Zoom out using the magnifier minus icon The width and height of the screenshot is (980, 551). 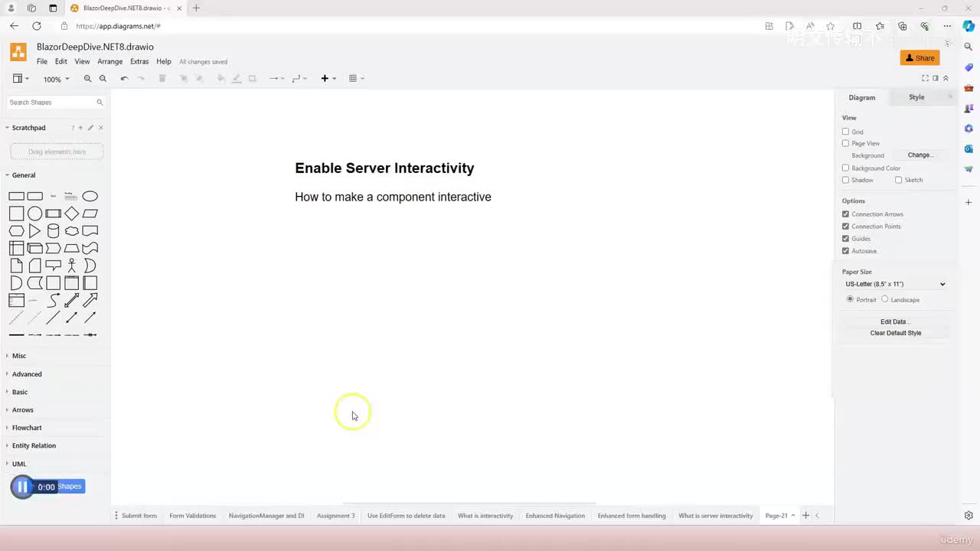pyautogui.click(x=103, y=79)
